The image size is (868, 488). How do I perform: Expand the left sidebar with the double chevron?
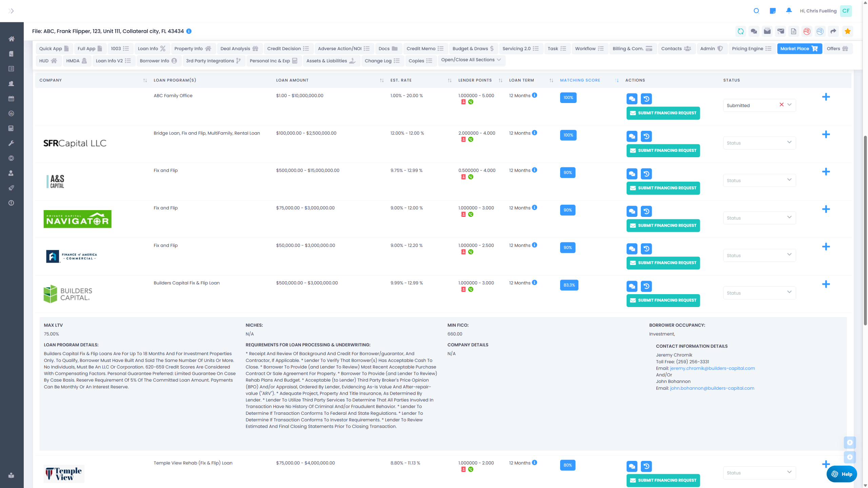11,11
